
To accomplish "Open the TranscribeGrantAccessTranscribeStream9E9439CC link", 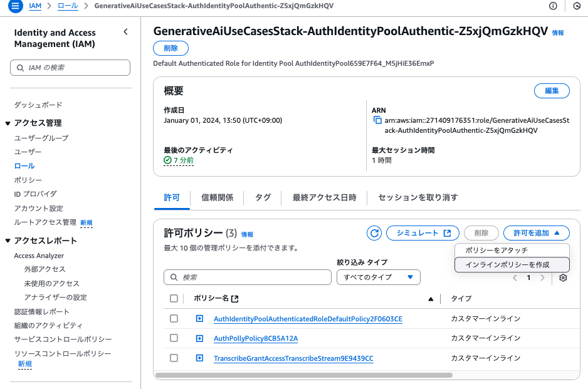I will pos(293,358).
